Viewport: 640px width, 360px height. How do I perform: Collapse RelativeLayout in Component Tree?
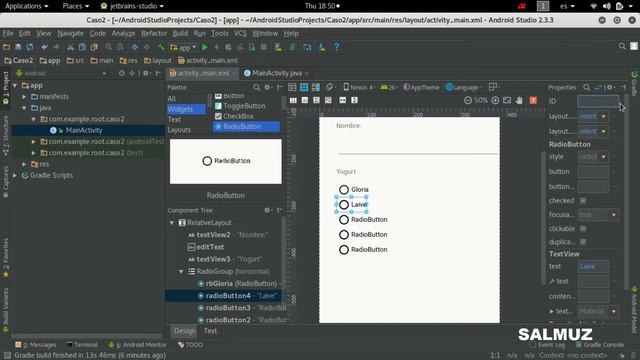tap(172, 223)
